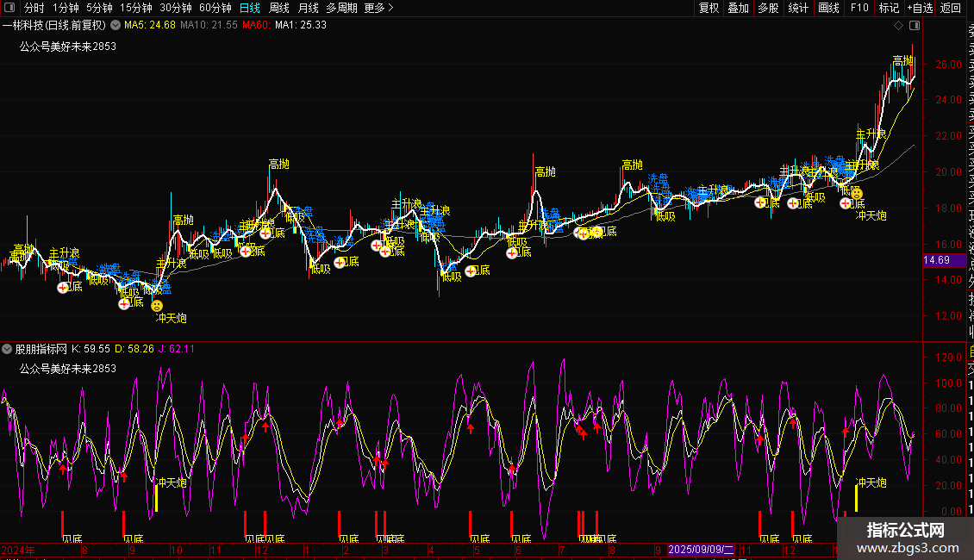The width and height of the screenshot is (974, 560).
Task: Click the smiley 冲天炮 marker near September 2024
Action: point(157,306)
